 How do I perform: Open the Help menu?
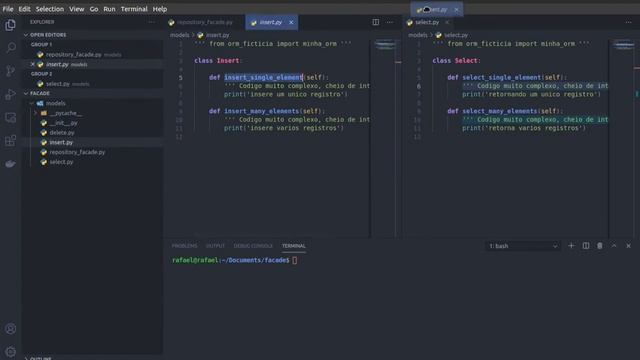160,9
